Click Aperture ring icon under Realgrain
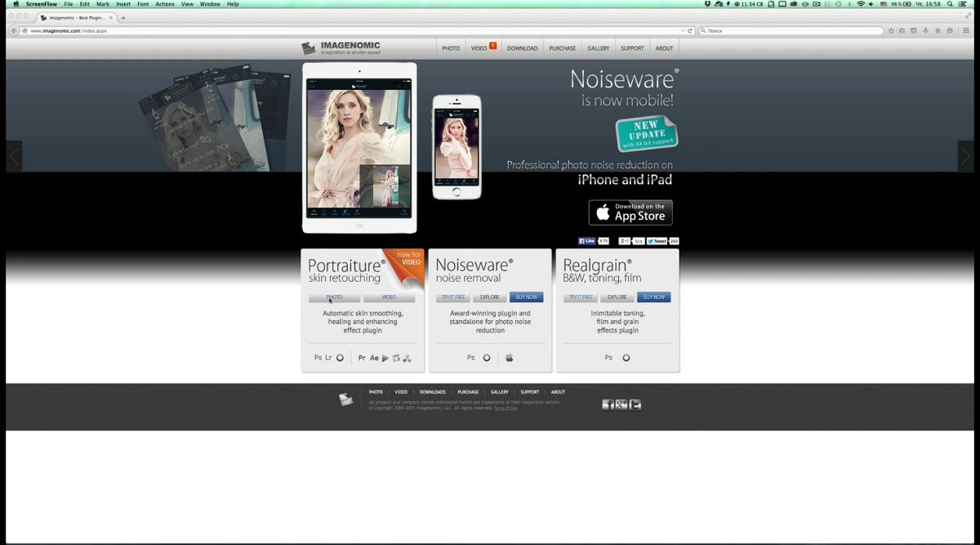980x545 pixels. click(626, 358)
